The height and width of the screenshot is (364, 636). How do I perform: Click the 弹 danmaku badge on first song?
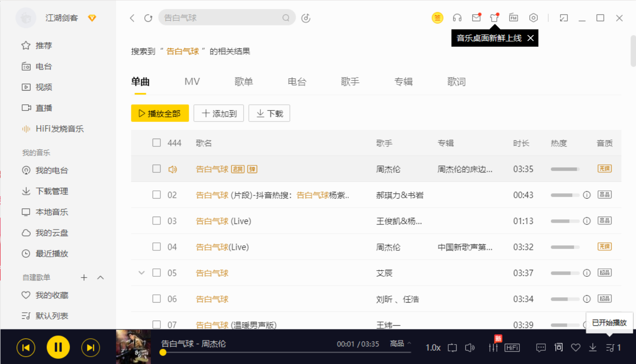(x=252, y=169)
